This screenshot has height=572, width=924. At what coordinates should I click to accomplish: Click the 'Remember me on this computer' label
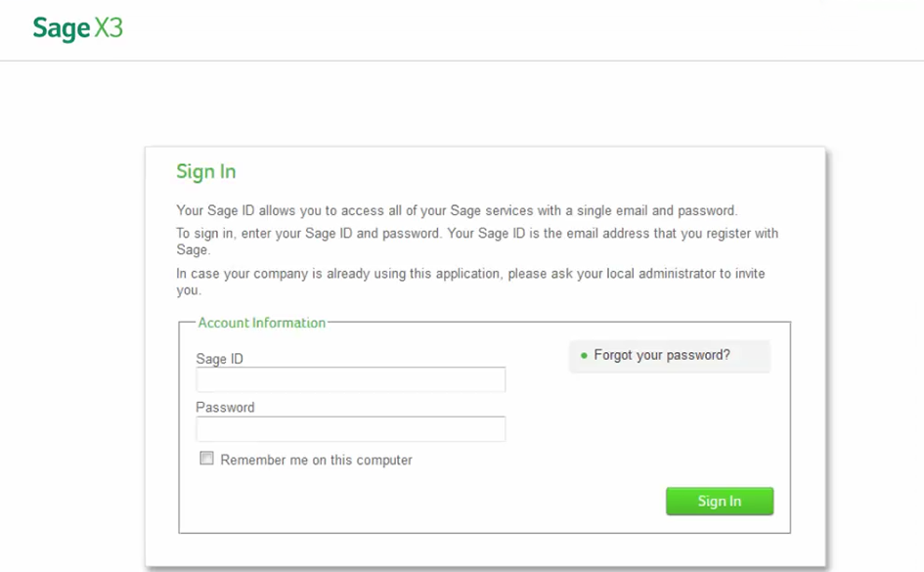tap(316, 461)
